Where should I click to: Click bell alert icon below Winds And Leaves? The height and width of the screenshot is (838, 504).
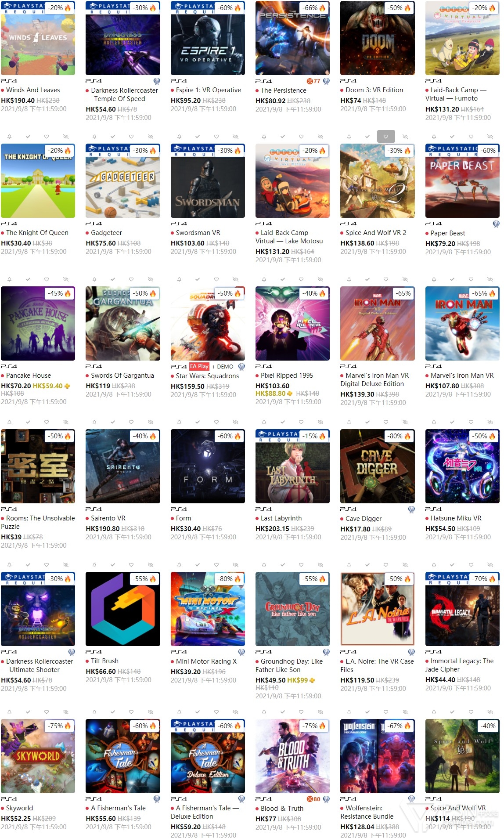tap(9, 137)
